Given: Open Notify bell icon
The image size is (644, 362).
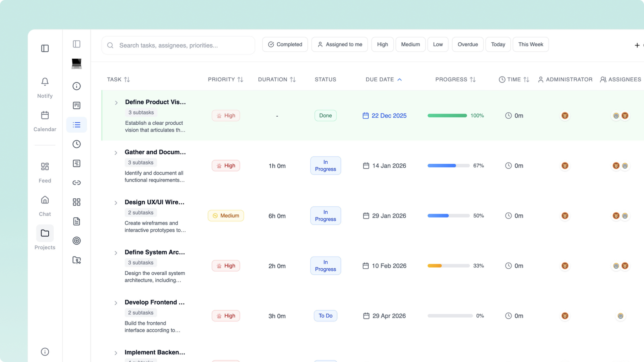Looking at the screenshot, I should [x=45, y=82].
